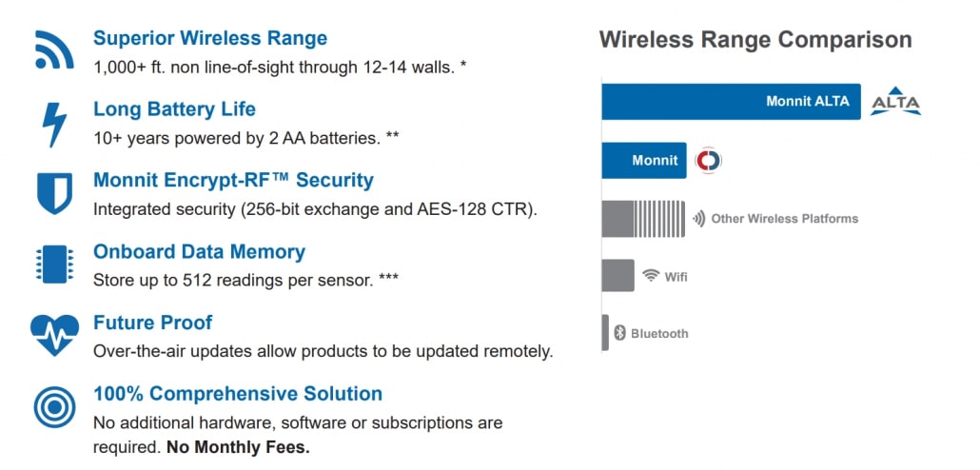Click the heart pulse Future Proof icon
Screen dimensions: 980x470
click(x=54, y=334)
